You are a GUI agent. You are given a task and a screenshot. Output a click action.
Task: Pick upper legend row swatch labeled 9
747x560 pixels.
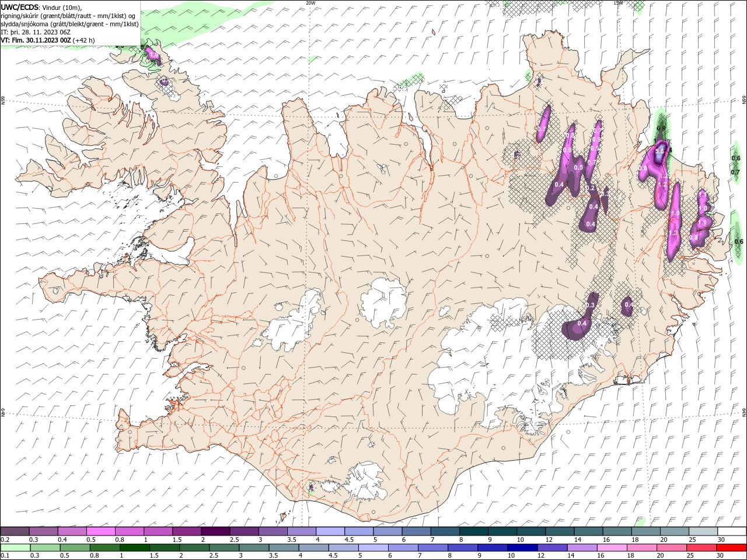[x=503, y=531]
